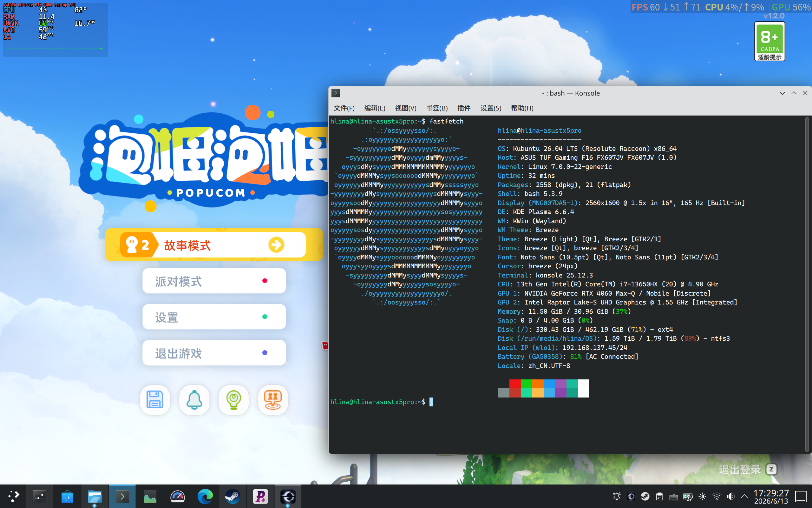Open System Settings sliders icon in taskbar
The image size is (812, 508).
coord(40,496)
